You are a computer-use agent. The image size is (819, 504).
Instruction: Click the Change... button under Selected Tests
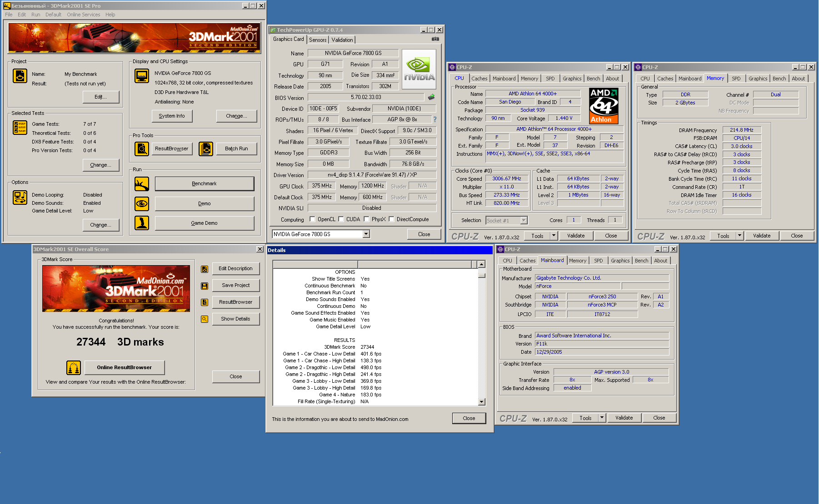click(x=101, y=165)
